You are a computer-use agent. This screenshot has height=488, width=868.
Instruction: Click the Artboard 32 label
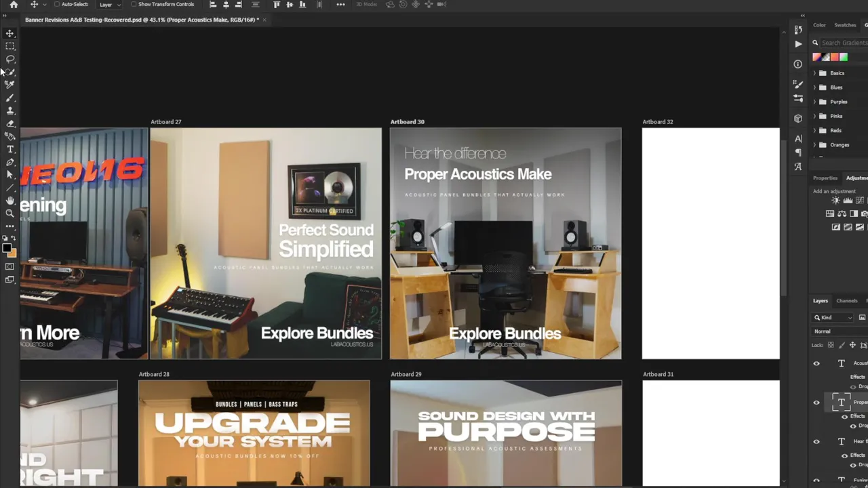coord(658,122)
